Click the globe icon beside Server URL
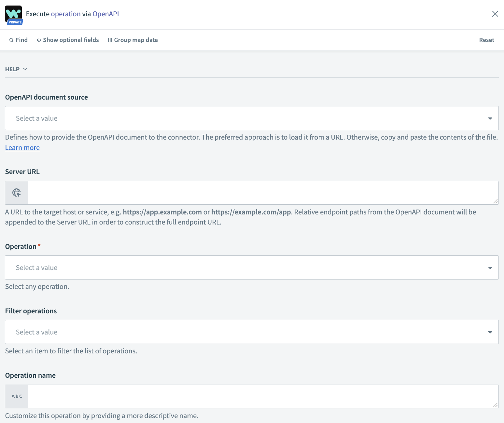Viewport: 504px width, 423px height. pos(17,193)
